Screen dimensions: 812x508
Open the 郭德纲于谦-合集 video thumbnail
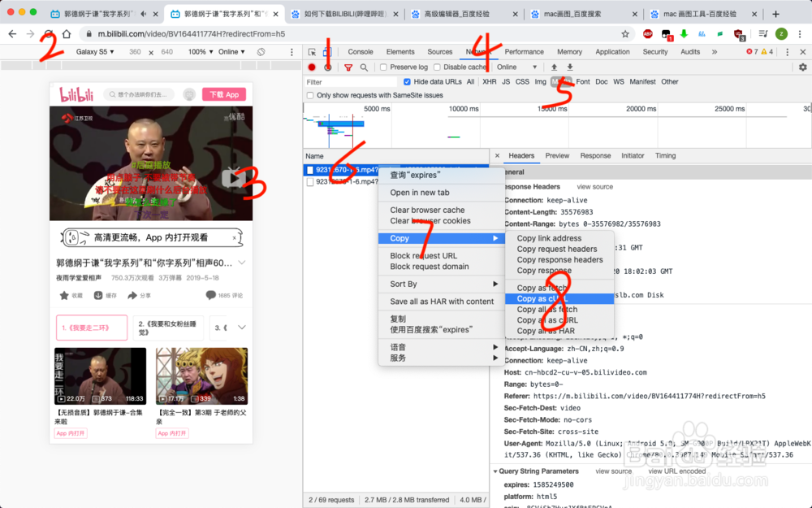(100, 376)
